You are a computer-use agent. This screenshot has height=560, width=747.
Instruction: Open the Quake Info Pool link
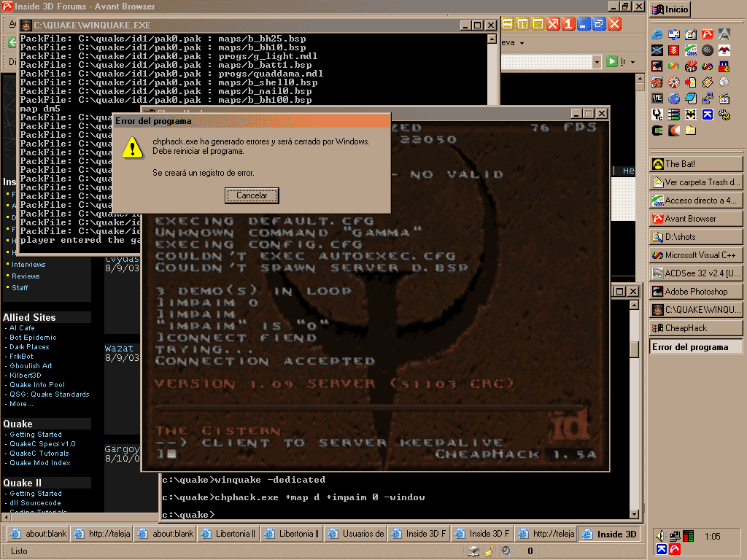pos(37,385)
